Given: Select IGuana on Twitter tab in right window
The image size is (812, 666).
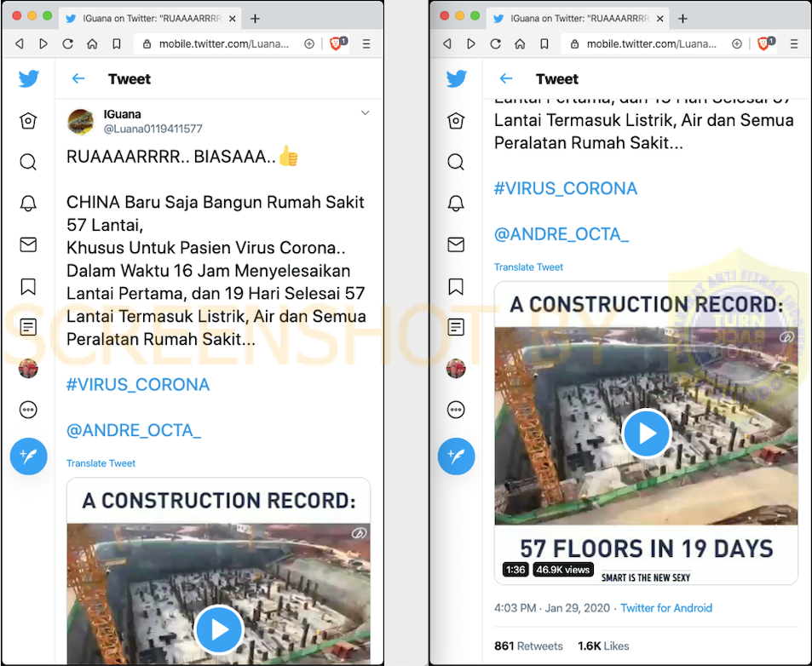Looking at the screenshot, I should tap(578, 19).
